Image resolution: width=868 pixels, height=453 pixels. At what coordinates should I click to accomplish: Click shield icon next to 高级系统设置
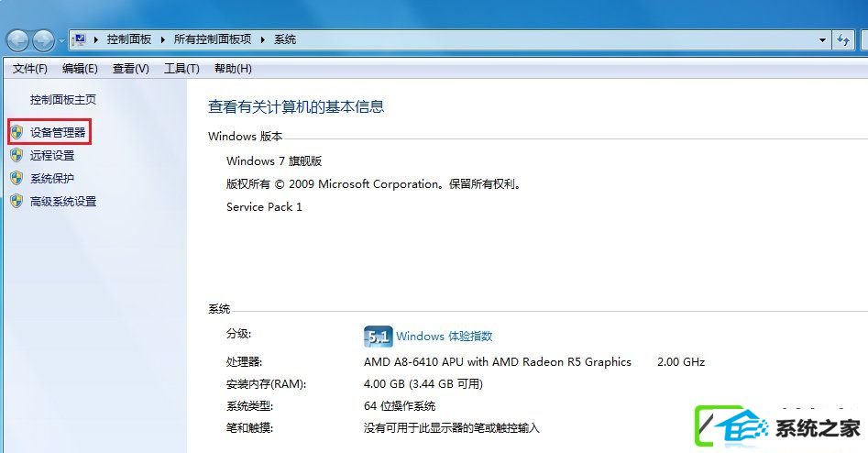16,201
